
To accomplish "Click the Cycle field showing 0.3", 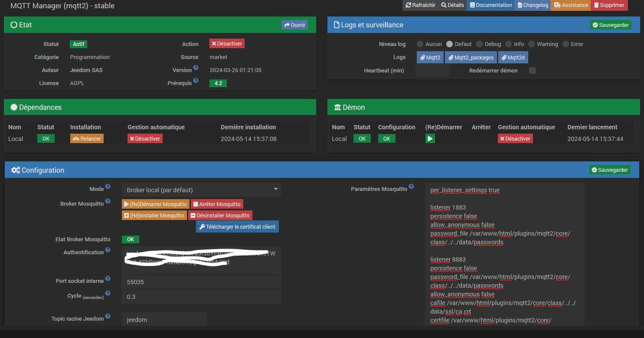I will tap(201, 297).
